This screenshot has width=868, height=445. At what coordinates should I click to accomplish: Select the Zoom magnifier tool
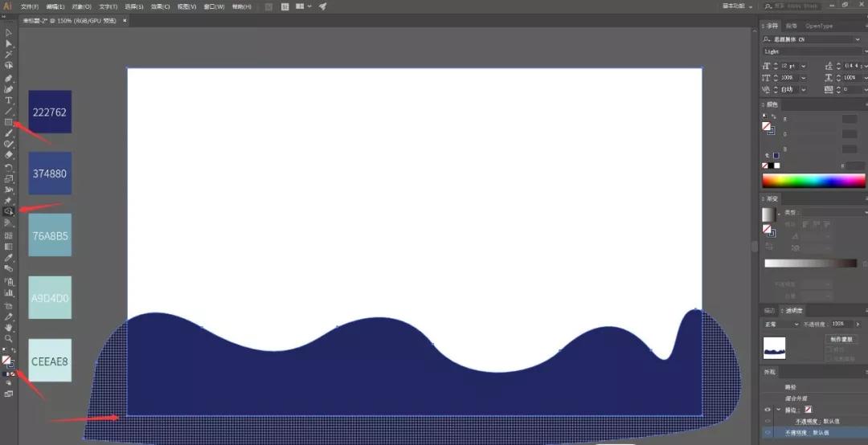(9, 339)
